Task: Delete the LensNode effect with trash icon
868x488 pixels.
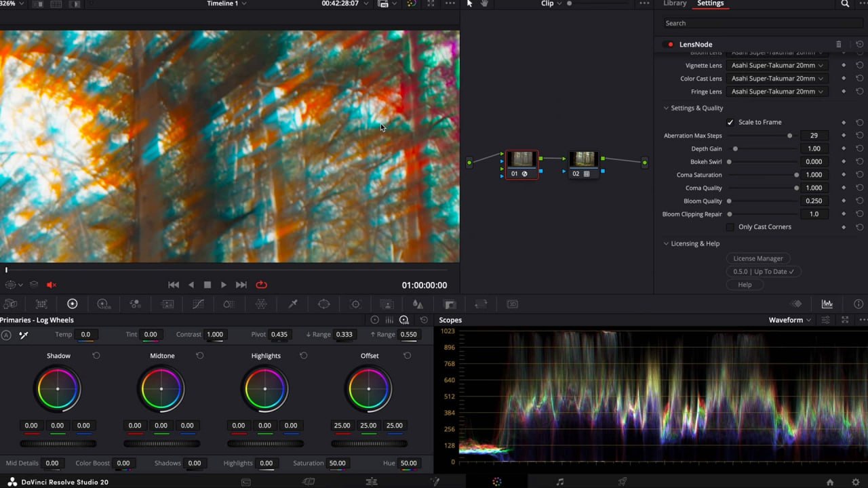Action: 839,44
